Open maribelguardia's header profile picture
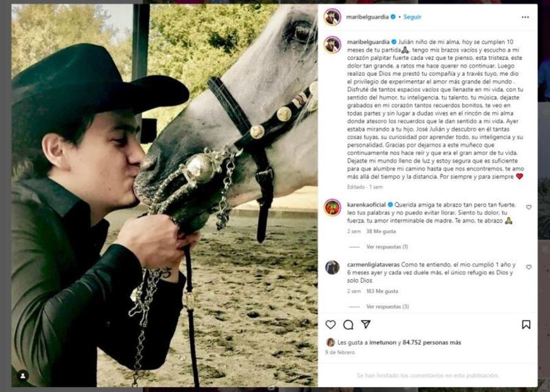 click(333, 17)
